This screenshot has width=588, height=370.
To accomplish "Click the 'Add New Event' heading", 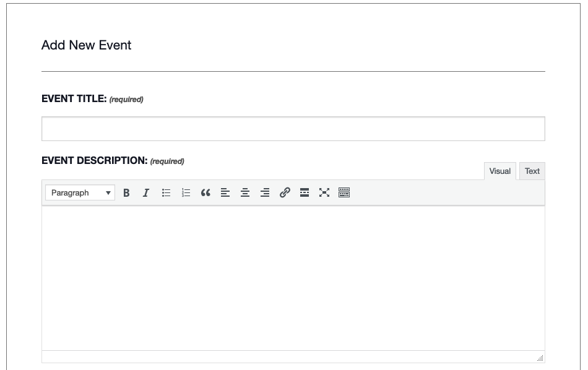I will click(x=86, y=45).
